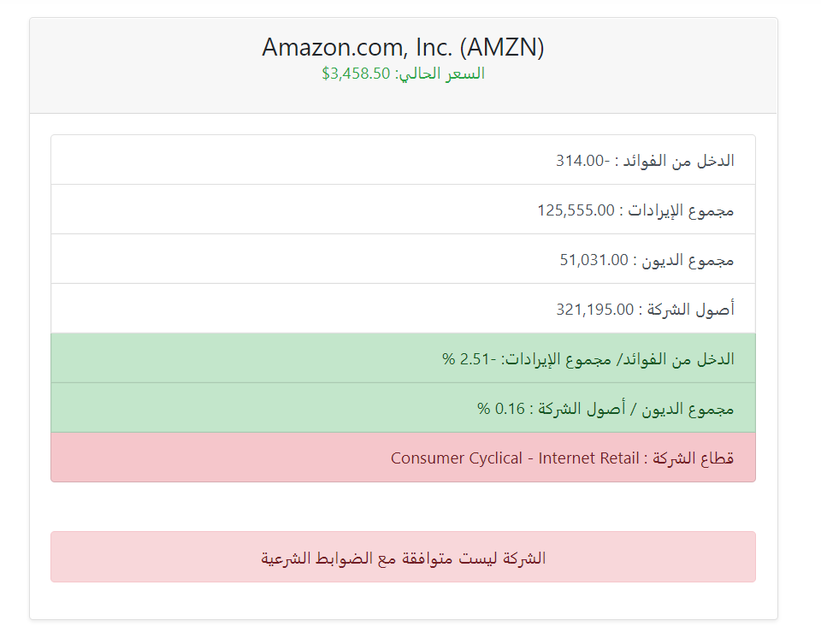
Task: Click the green 0.16 % debt ratio row
Action: point(403,408)
